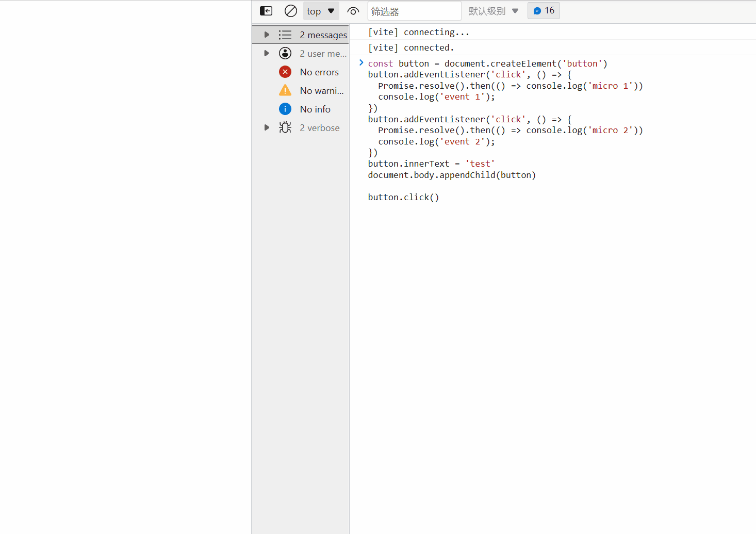Expand the 2 verbose group
This screenshot has height=534, width=756.
coord(267,127)
